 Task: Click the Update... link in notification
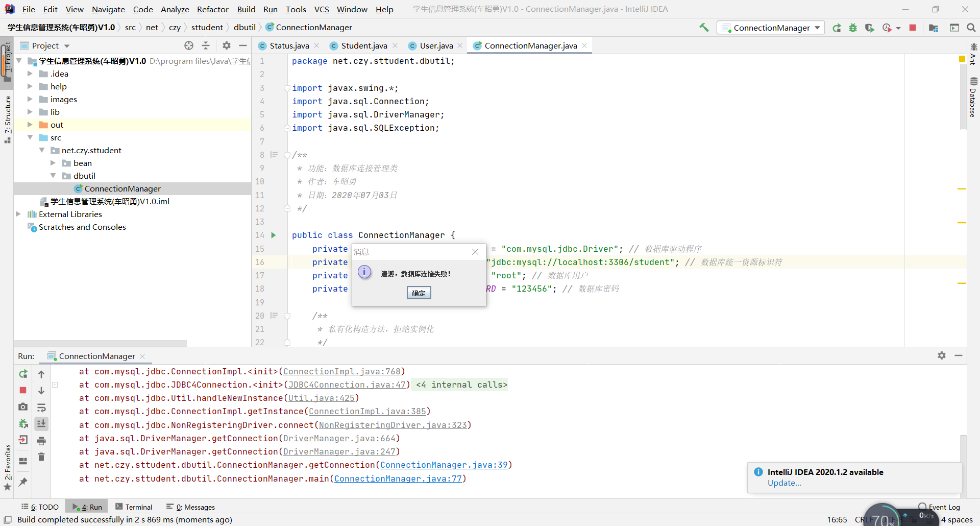784,483
